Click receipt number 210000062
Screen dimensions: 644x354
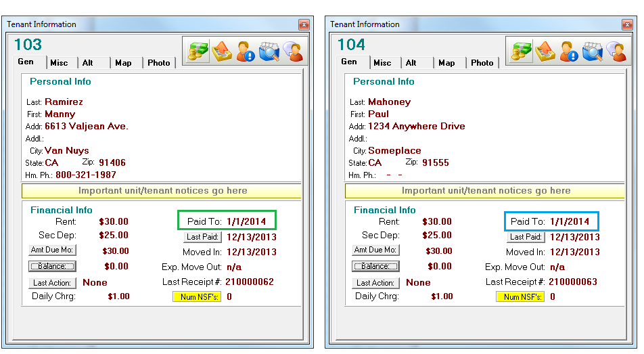tap(250, 282)
